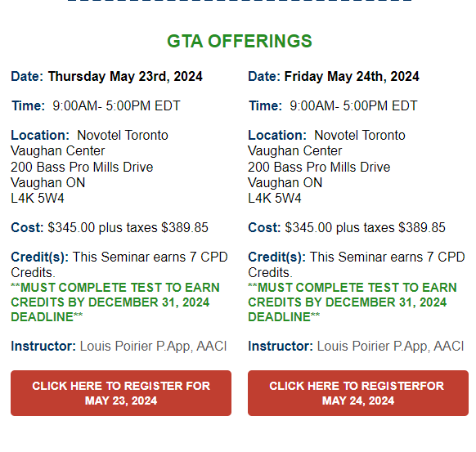476x452 pixels.
Task: Click the Credit(s) label in the Friday listing
Action: [277, 257]
